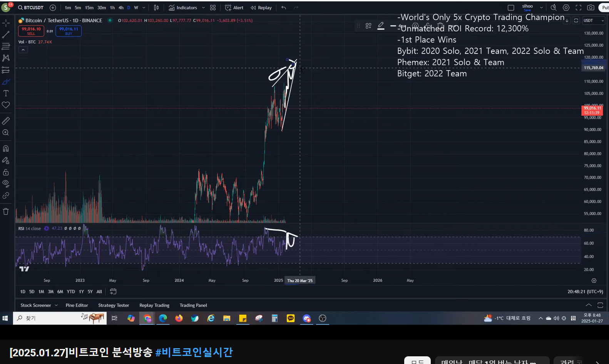This screenshot has height=364, width=609.
Task: Open the Windows Start menu
Action: 5,318
